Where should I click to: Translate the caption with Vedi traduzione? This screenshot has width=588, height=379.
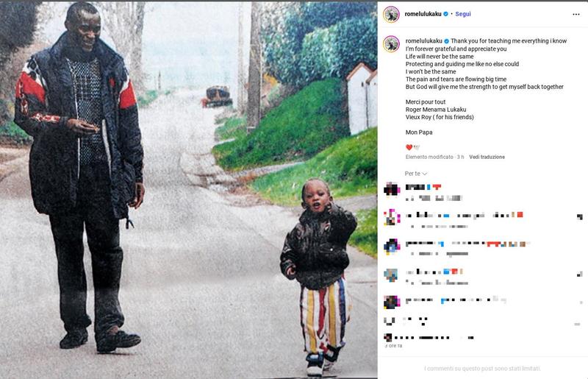tap(487, 157)
